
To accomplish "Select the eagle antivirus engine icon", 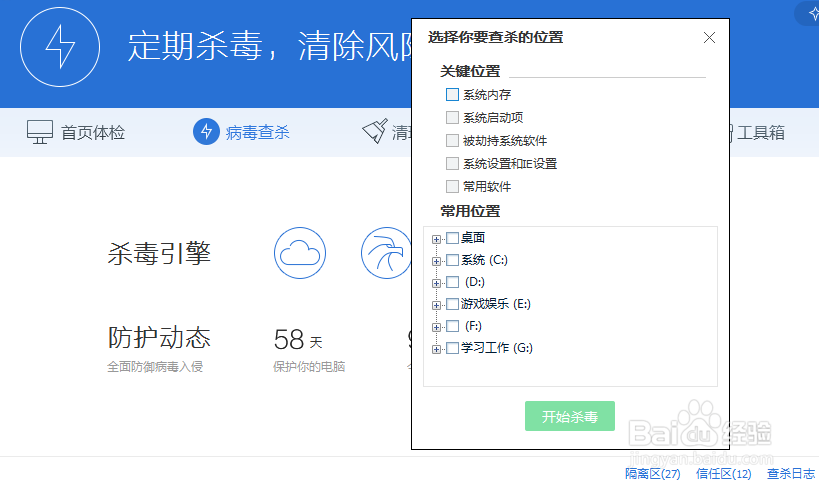I will (x=386, y=253).
